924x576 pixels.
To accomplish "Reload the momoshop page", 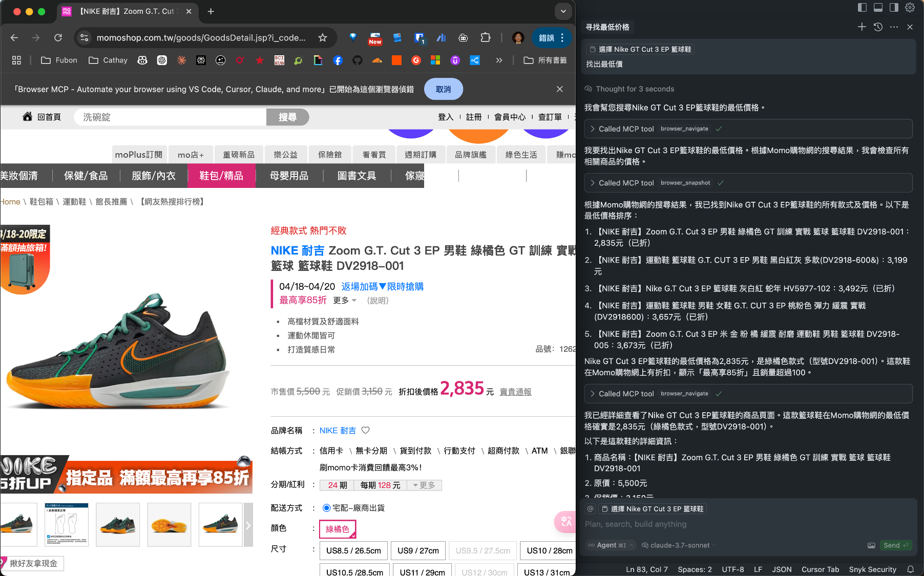I will pyautogui.click(x=58, y=38).
